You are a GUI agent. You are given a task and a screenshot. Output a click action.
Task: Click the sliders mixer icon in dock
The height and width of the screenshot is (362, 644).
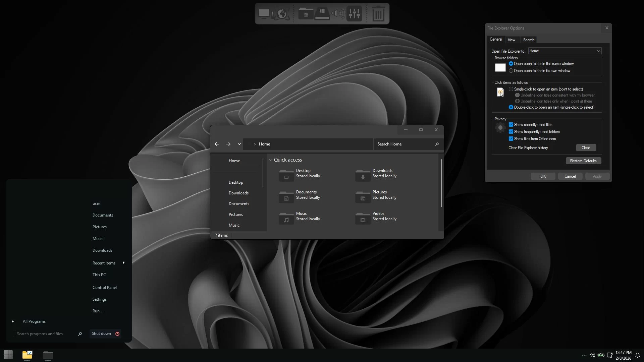[354, 14]
